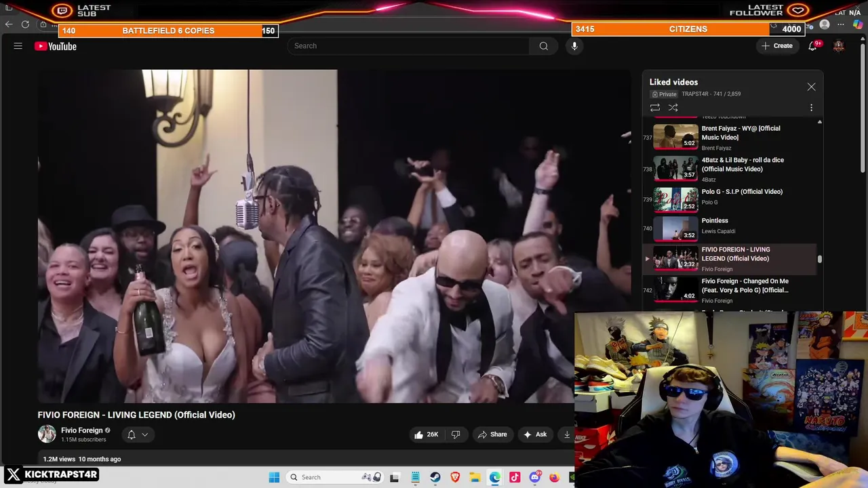The width and height of the screenshot is (868, 488).
Task: Open YouTube notifications bell
Action: [x=812, y=46]
